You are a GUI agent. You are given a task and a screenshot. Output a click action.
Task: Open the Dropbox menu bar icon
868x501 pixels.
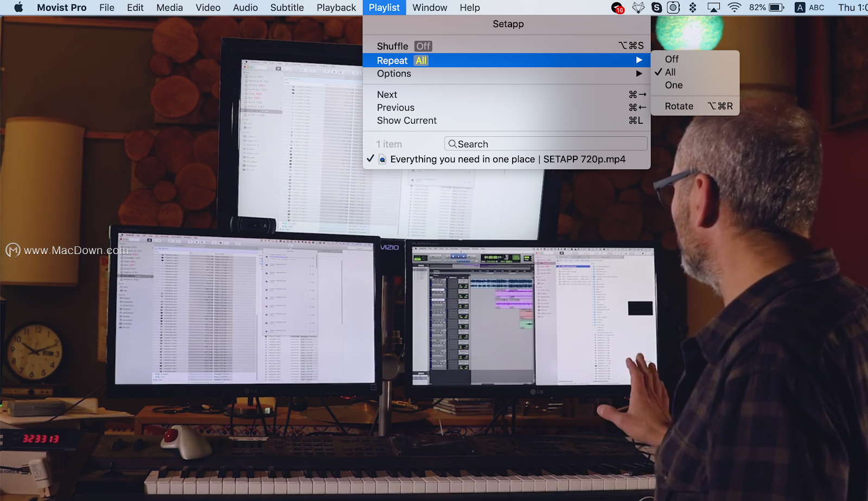coord(693,8)
